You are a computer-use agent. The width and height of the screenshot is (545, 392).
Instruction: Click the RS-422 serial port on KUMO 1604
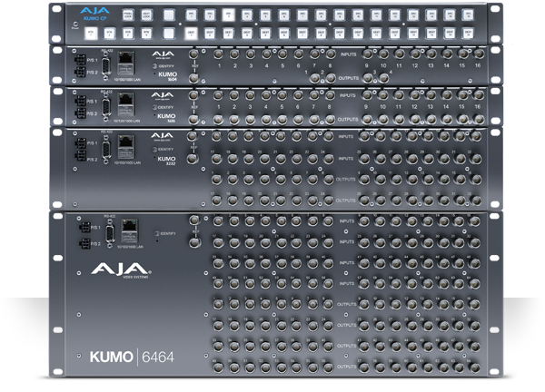[106, 65]
